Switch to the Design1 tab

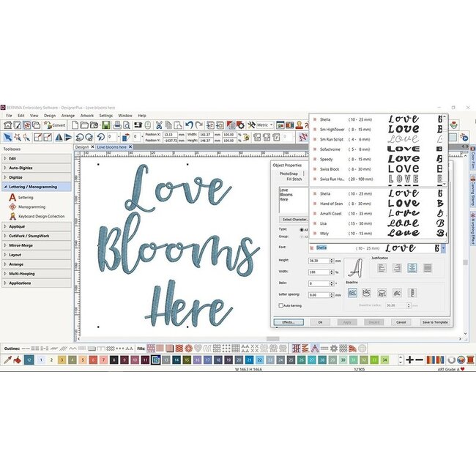(x=82, y=146)
